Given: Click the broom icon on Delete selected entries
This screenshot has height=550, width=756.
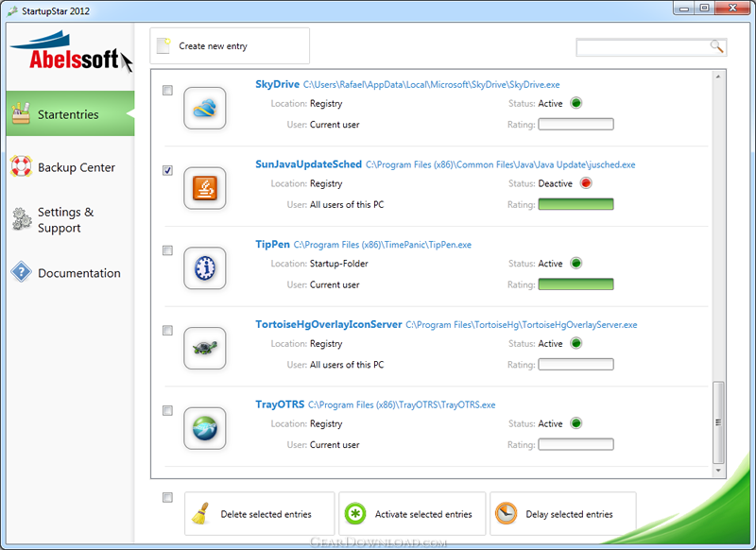Looking at the screenshot, I should coord(200,513).
